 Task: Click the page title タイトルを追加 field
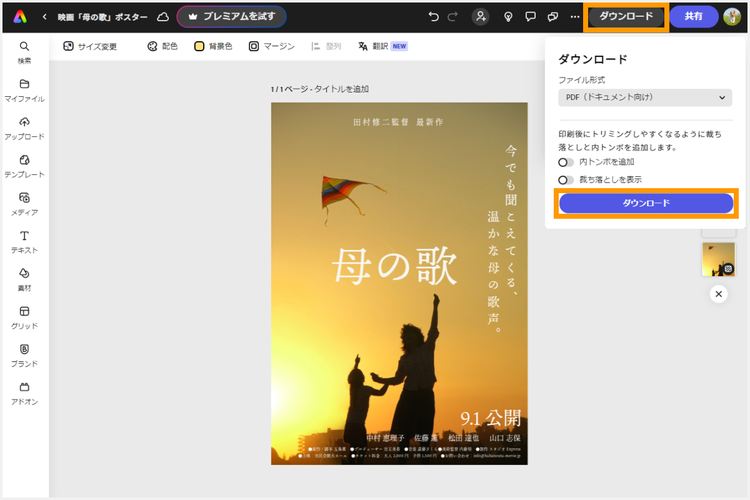341,89
